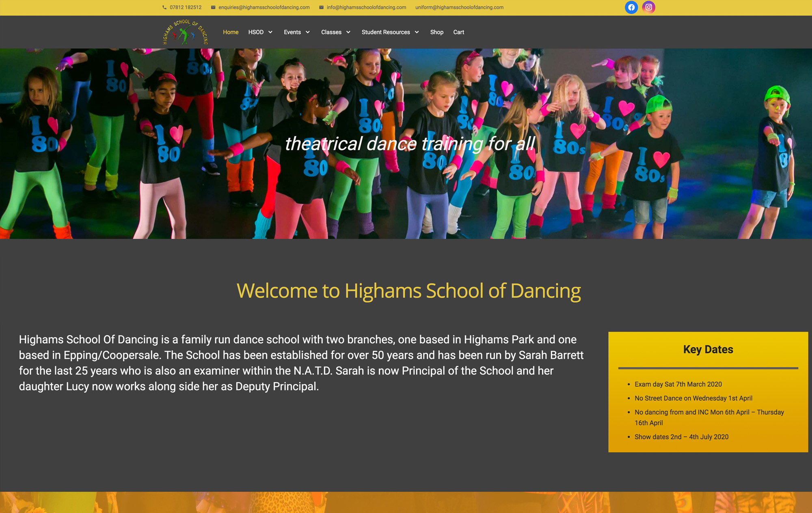Click the envelope icon before enquiries email
812x513 pixels.
click(x=213, y=7)
